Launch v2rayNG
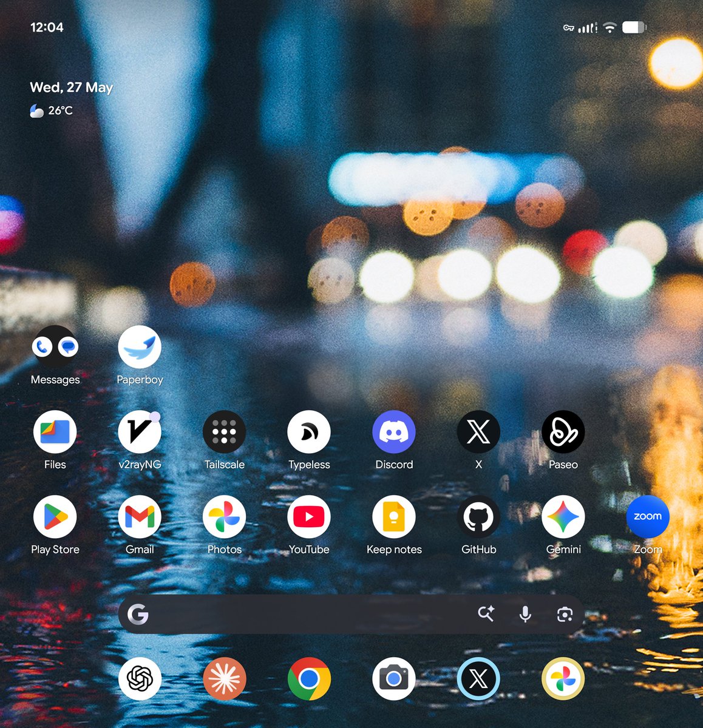This screenshot has height=728, width=703. 140,432
